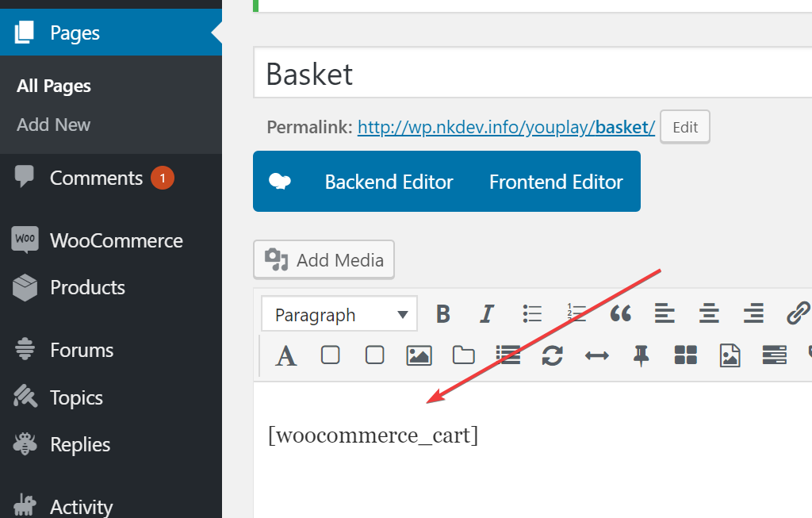This screenshot has width=812, height=518.
Task: Align text to center
Action: point(709,314)
